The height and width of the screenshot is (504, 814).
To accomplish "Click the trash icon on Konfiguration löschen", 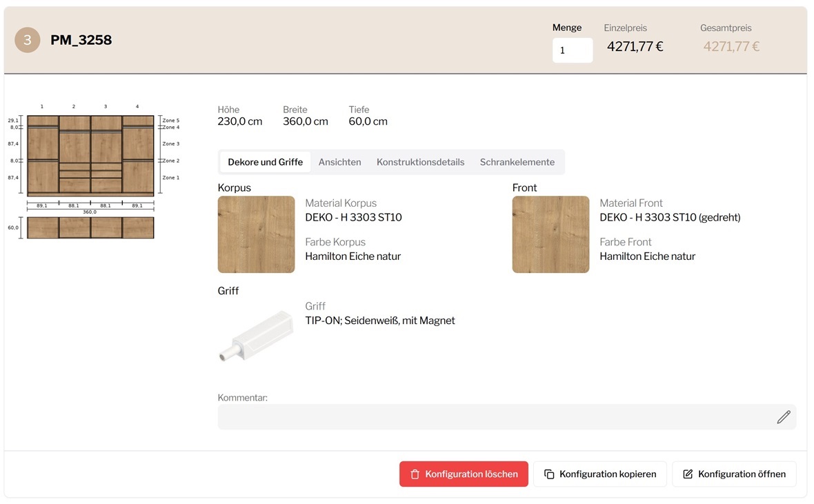I will [415, 474].
